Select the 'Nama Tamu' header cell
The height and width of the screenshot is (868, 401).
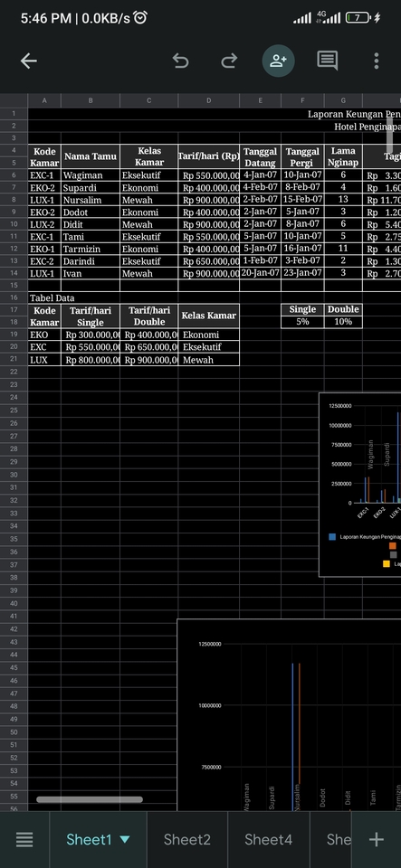pos(91,156)
